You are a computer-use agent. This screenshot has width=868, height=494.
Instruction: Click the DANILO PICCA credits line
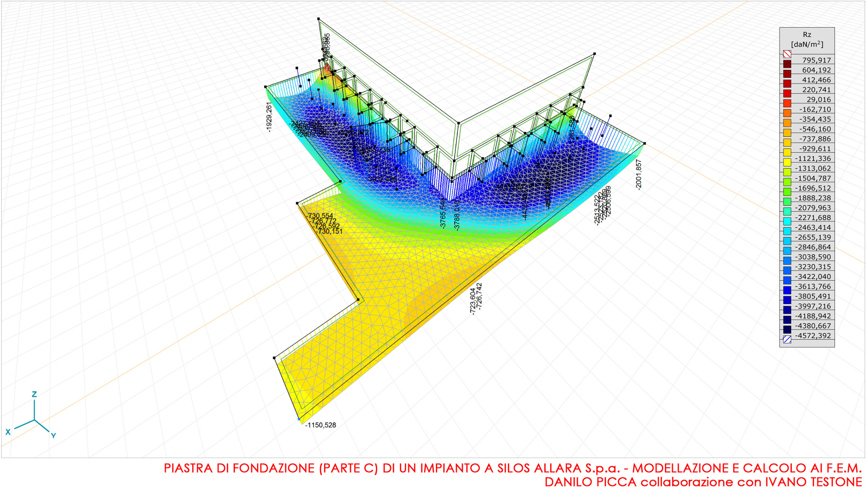(x=704, y=482)
